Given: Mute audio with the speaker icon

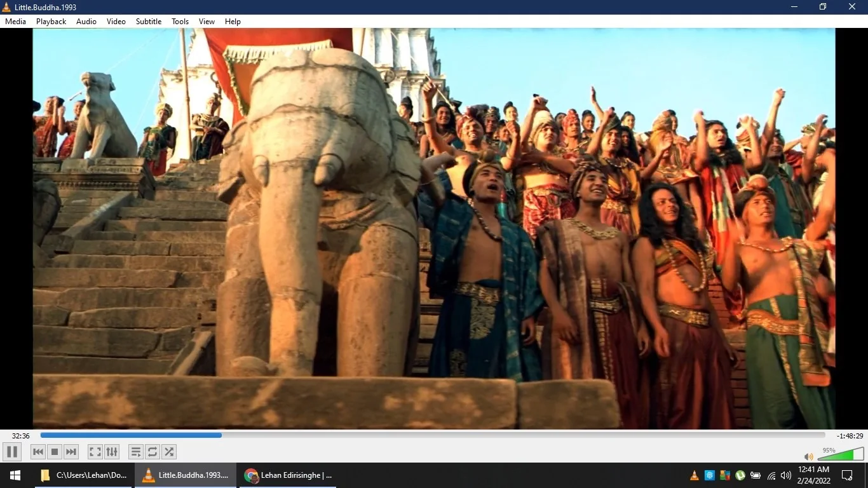Looking at the screenshot, I should pos(808,456).
